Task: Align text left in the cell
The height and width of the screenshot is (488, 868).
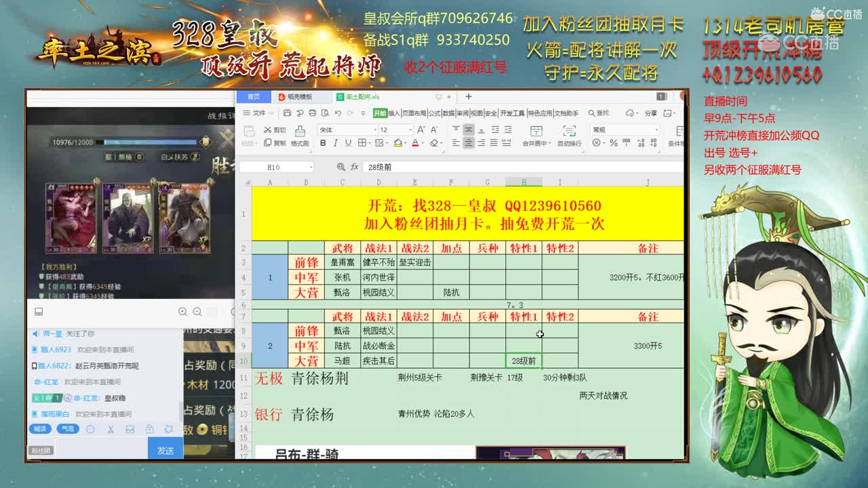Action: pyautogui.click(x=456, y=143)
